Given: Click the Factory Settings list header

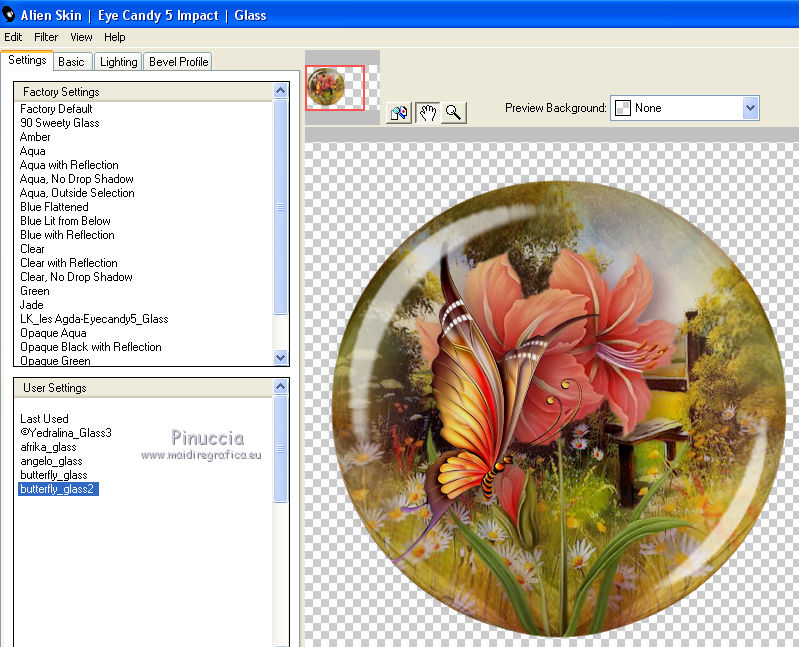Looking at the screenshot, I should pyautogui.click(x=144, y=92).
